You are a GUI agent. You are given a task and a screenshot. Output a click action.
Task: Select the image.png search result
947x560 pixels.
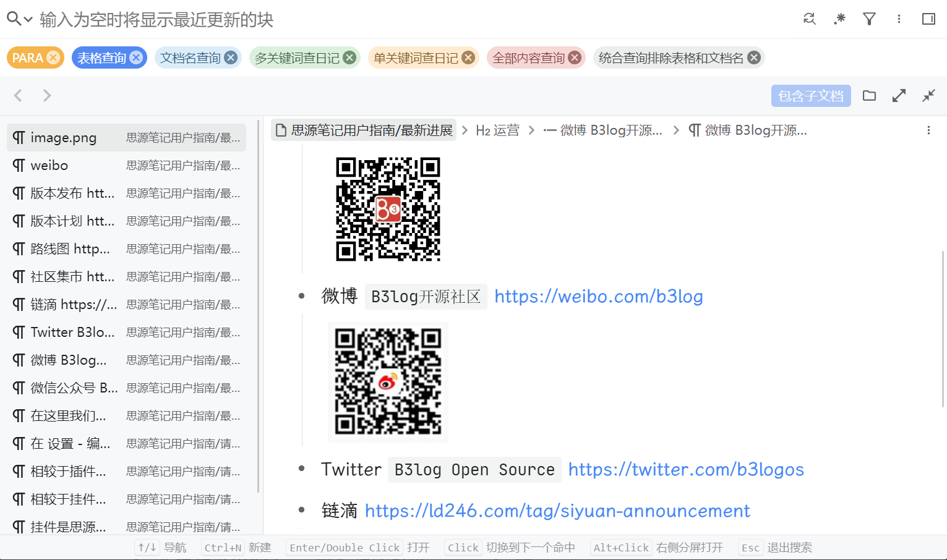(x=126, y=137)
